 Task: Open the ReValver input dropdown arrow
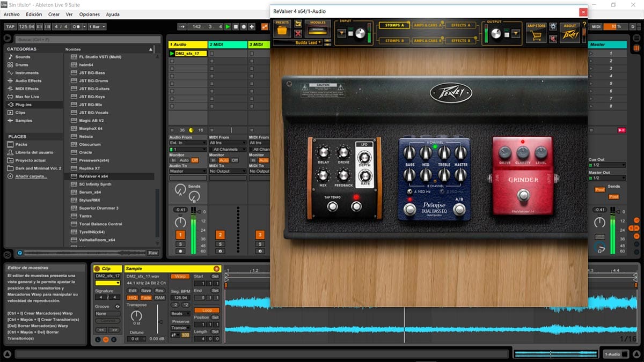[341, 33]
